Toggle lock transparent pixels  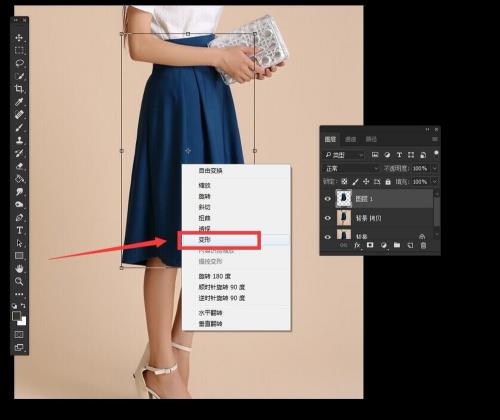(344, 182)
